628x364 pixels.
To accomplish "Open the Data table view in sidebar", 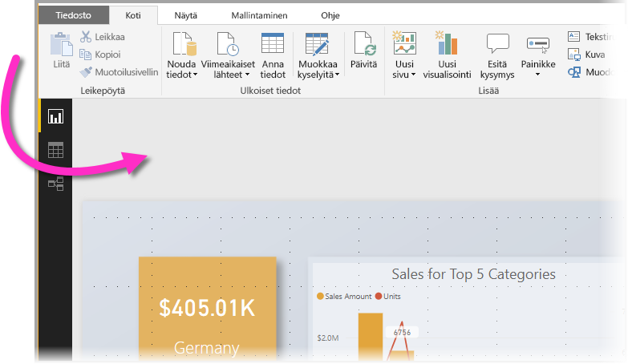I will (55, 150).
